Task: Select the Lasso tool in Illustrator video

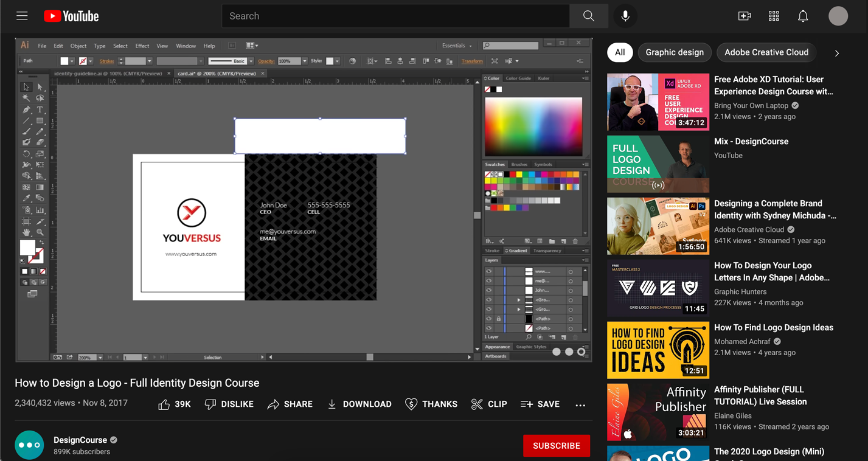Action: coord(40,99)
